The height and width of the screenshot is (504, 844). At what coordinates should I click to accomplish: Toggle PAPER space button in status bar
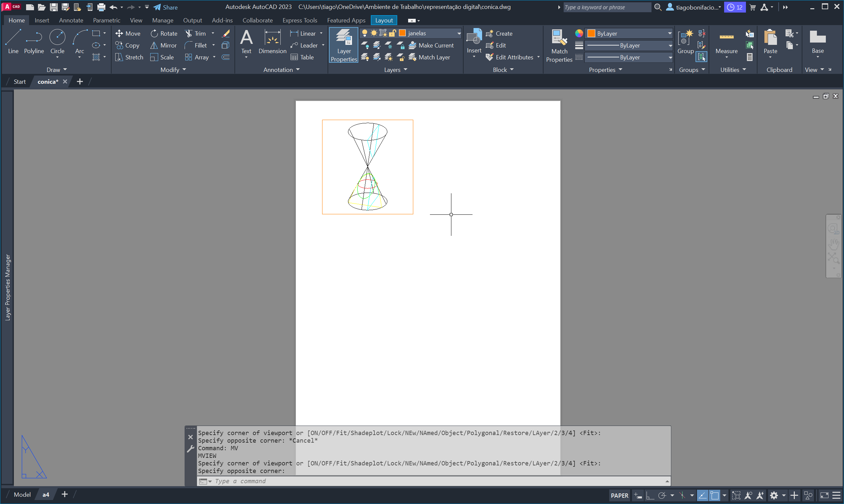619,495
